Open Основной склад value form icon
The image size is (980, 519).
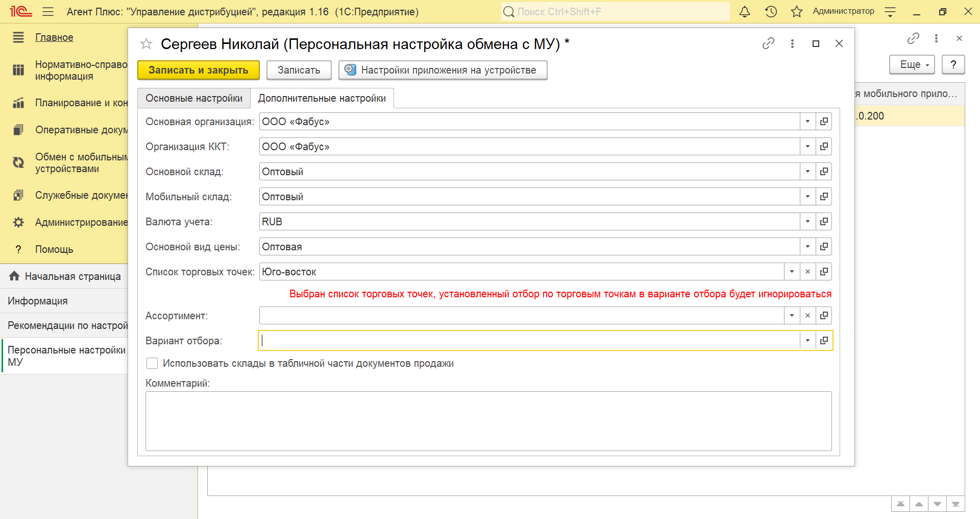[x=824, y=172]
